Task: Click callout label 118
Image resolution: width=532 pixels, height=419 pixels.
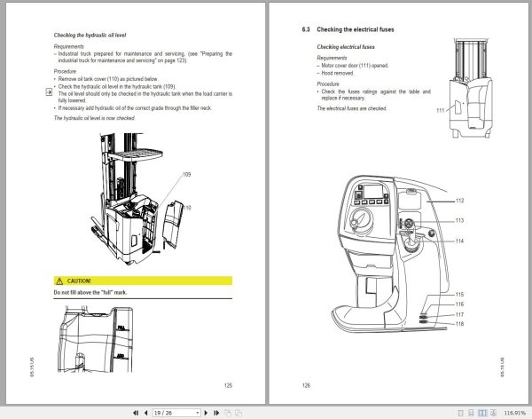Action: point(459,324)
